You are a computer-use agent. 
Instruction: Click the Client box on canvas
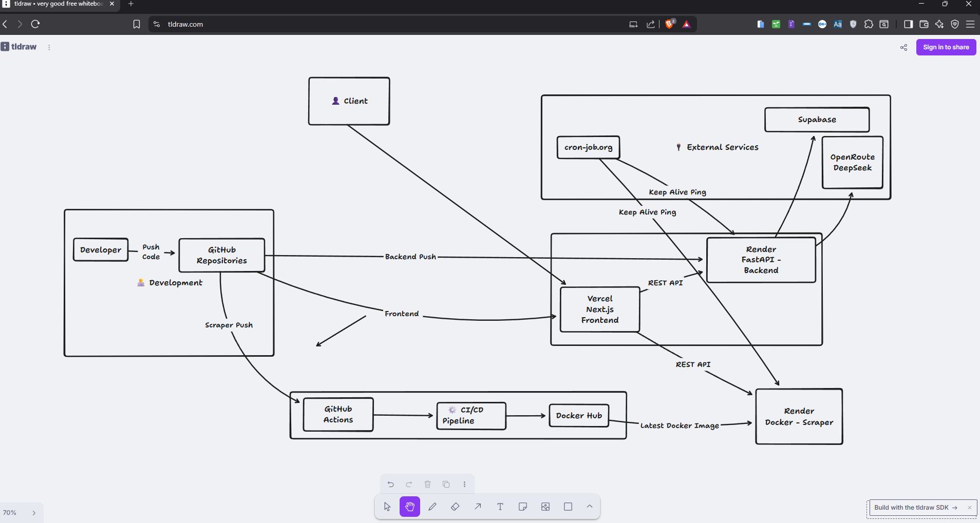click(x=349, y=101)
